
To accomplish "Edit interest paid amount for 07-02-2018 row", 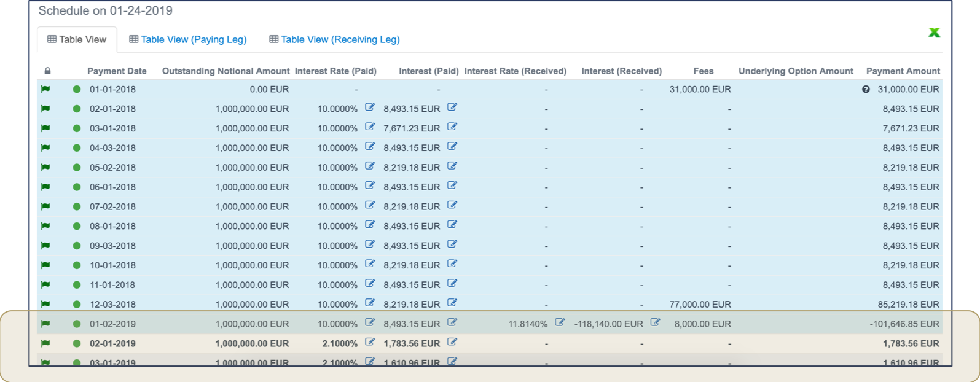I will click(x=452, y=205).
